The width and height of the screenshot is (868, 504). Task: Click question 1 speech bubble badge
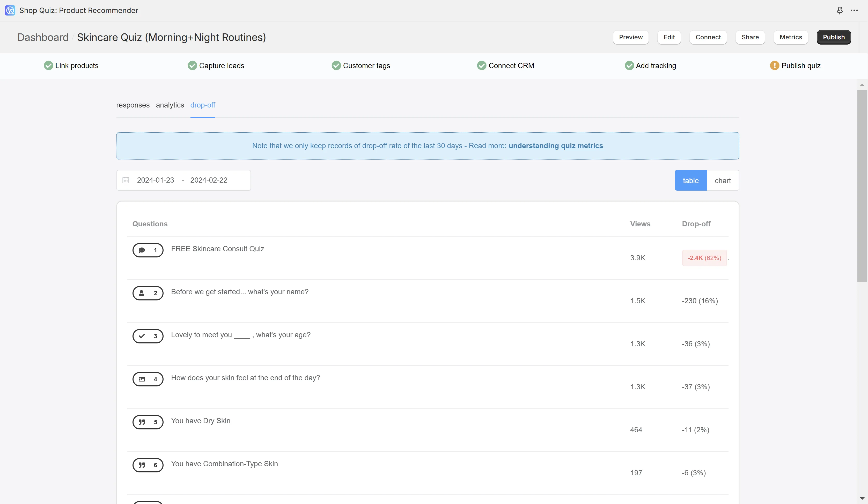pyautogui.click(x=148, y=250)
